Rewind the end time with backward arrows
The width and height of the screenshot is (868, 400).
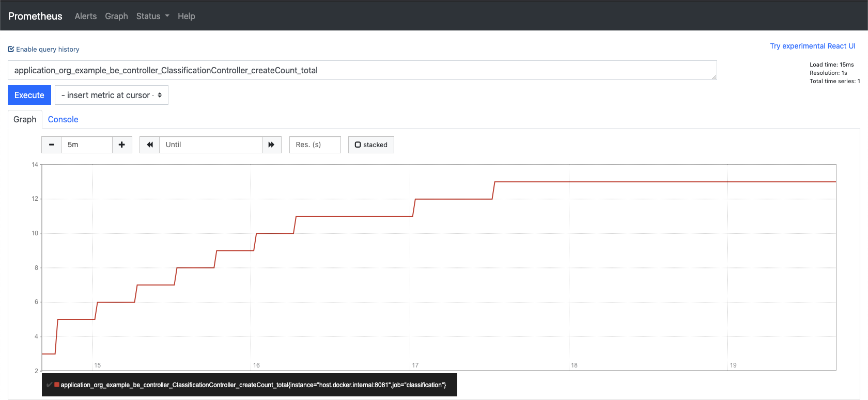click(149, 145)
